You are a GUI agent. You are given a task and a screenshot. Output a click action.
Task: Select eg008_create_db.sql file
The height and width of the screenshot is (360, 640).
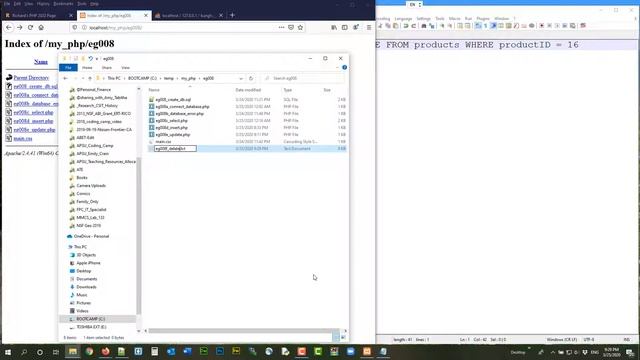pos(173,100)
